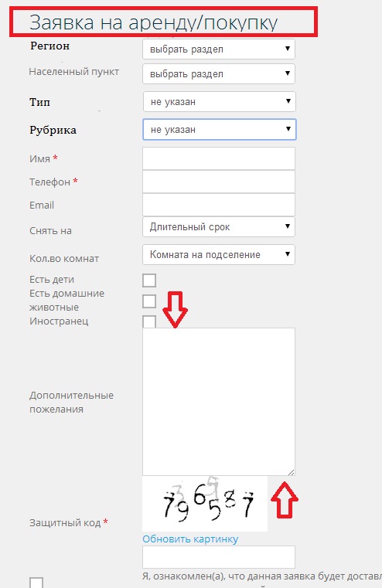Click the captcha image with digits
382x588 pixels.
(x=205, y=504)
